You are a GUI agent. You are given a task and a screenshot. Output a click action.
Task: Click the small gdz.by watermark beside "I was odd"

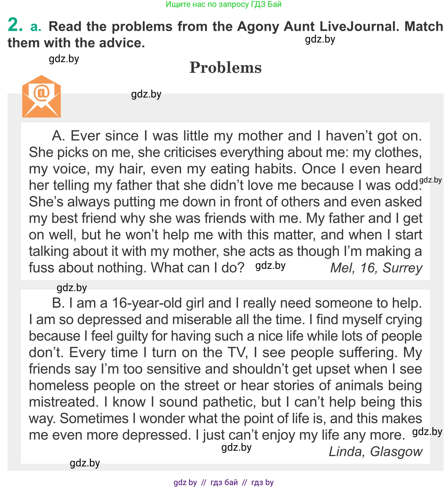430,180
